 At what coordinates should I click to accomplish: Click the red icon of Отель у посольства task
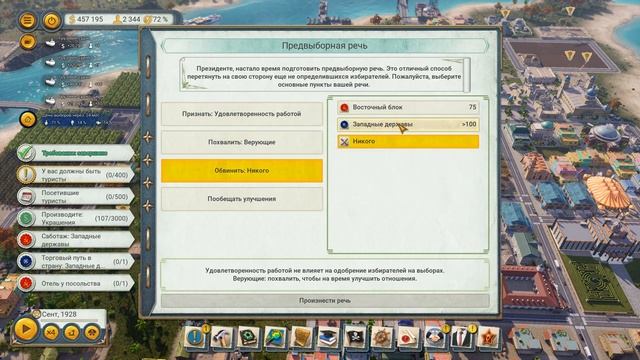26,283
